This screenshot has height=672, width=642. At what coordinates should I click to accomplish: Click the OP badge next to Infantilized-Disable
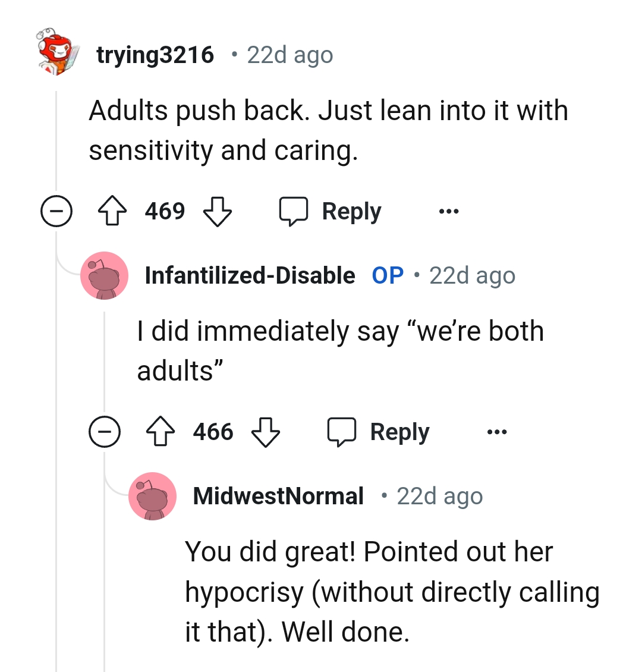(388, 275)
